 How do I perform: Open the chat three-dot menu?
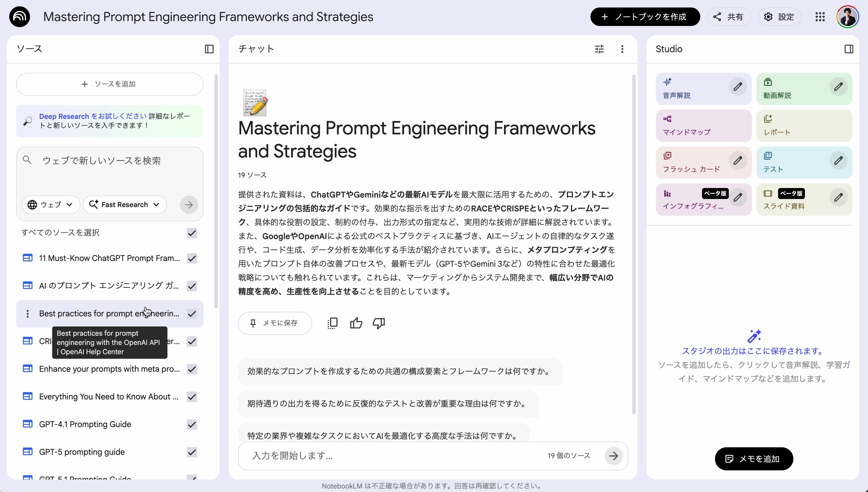(622, 49)
